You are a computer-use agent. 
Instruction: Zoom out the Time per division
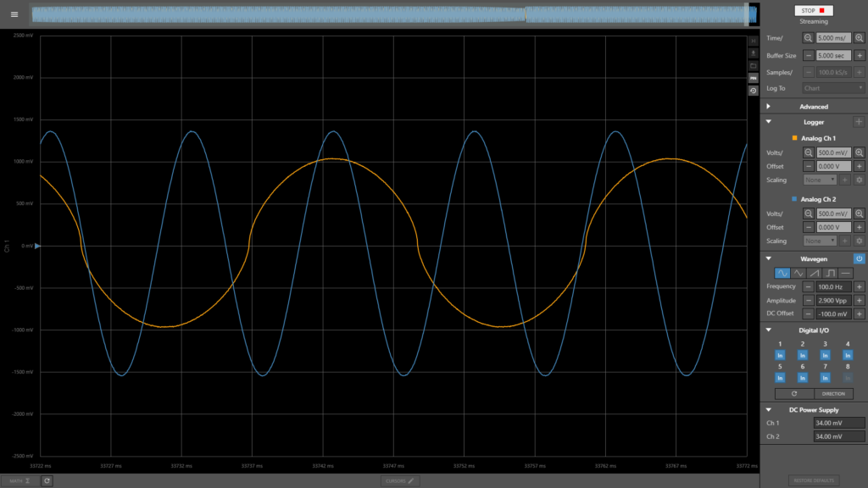point(808,38)
